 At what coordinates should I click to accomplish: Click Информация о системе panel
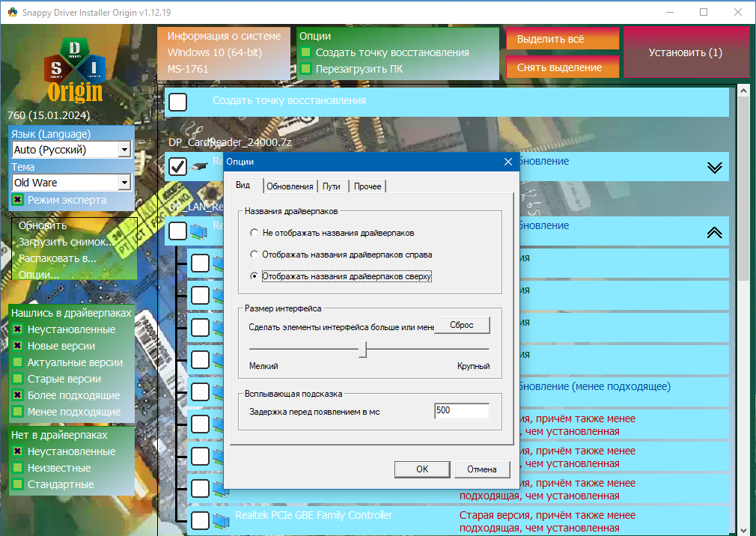pos(224,52)
